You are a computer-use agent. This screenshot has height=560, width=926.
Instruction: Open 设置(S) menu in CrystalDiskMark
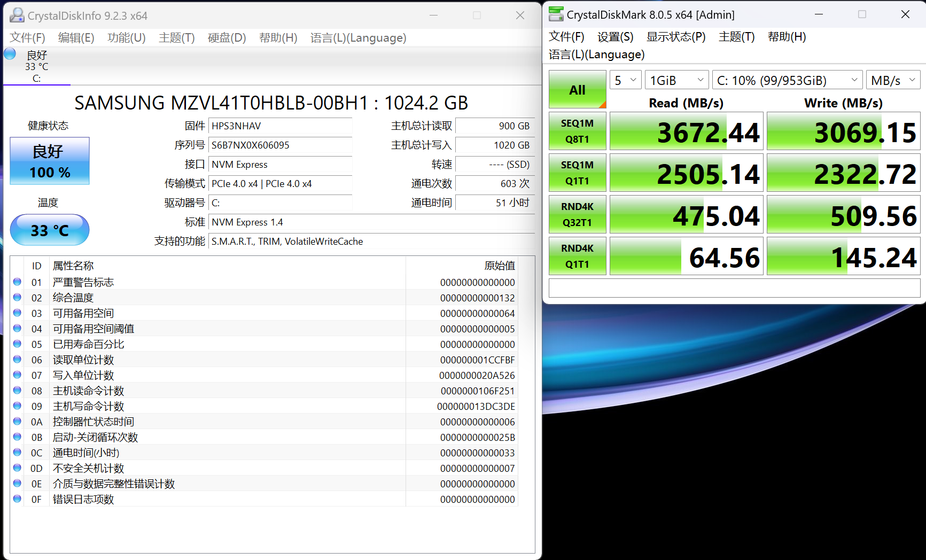point(616,36)
